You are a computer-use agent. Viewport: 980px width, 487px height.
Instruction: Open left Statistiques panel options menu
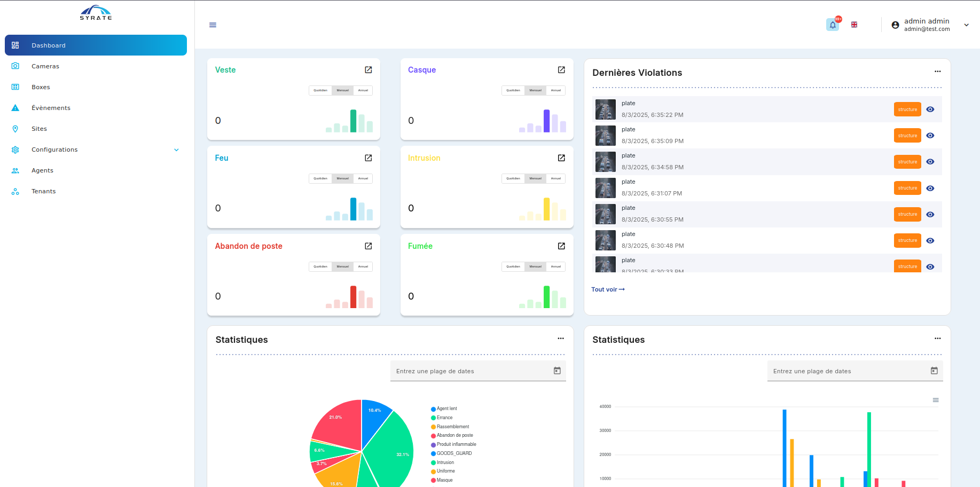tap(561, 339)
